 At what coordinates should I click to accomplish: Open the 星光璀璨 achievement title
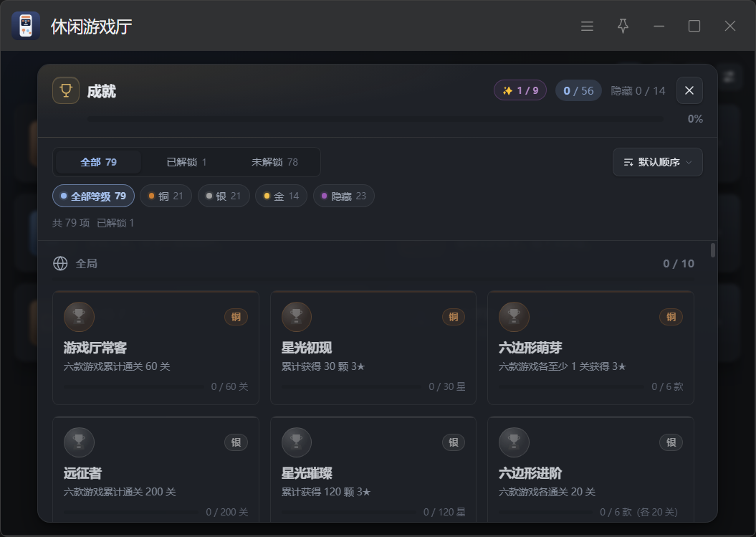(x=307, y=472)
